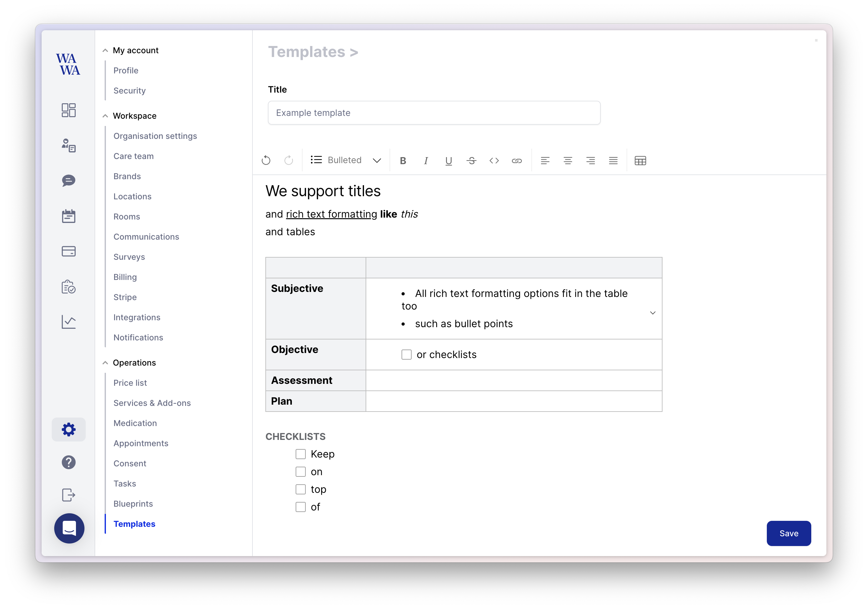868x609 pixels.
Task: Center align the text
Action: click(x=567, y=161)
